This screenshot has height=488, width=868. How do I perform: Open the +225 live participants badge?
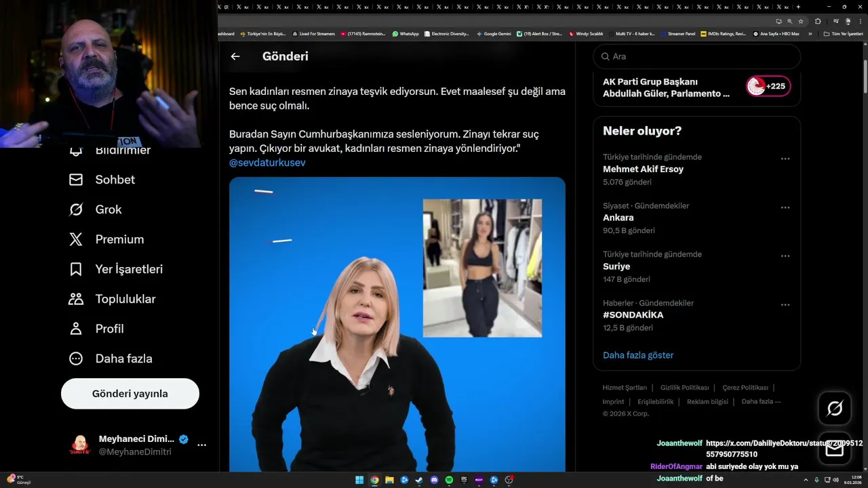[768, 86]
